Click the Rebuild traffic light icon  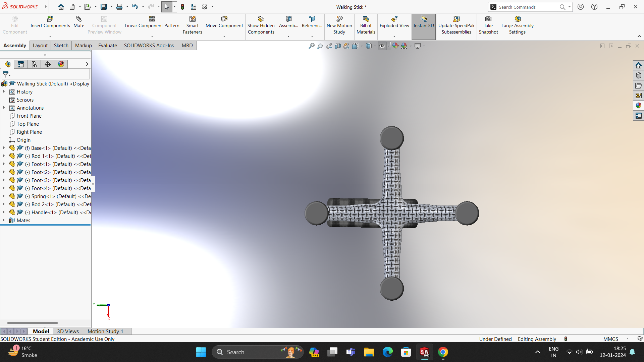tap(182, 7)
